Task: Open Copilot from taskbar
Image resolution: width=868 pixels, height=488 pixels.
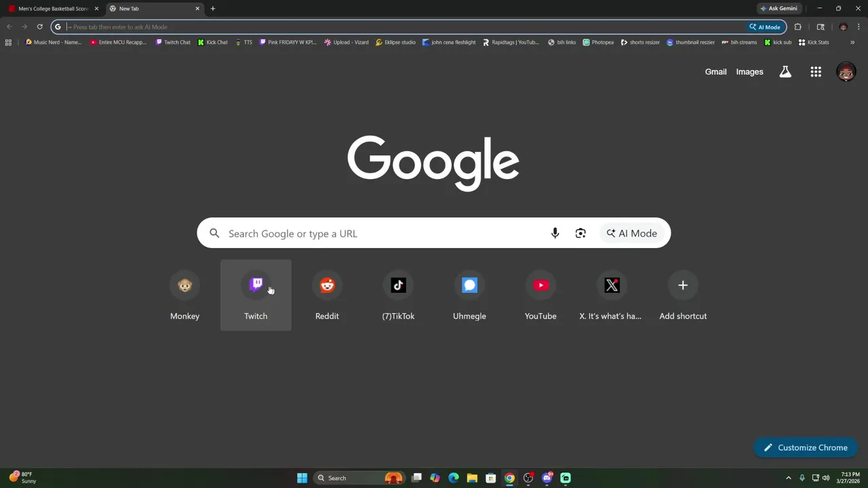Action: (435, 478)
